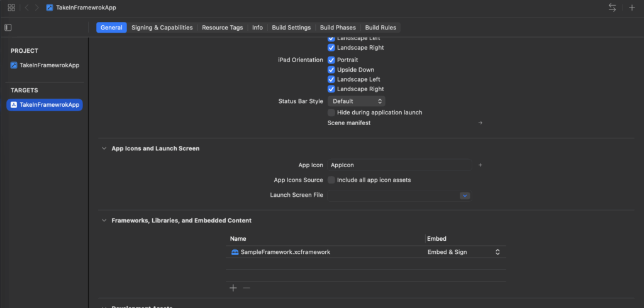
Task: Open the Status Bar Style dropdown
Action: click(x=356, y=101)
